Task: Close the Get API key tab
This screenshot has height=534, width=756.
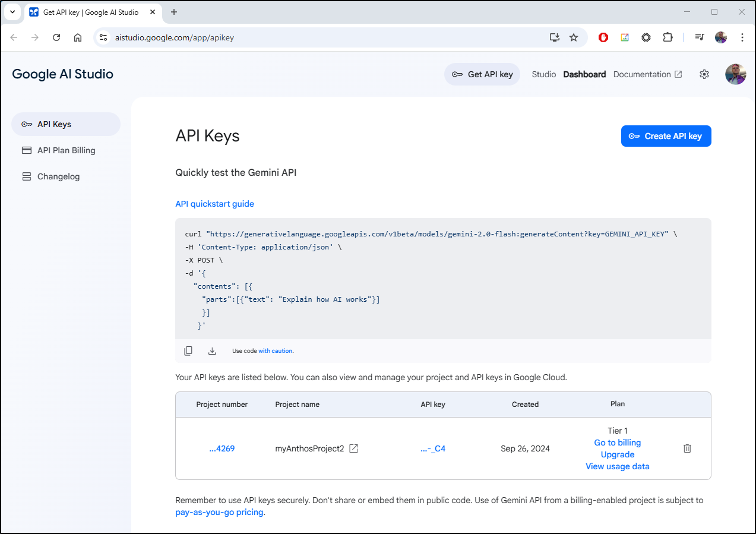Action: 152,12
